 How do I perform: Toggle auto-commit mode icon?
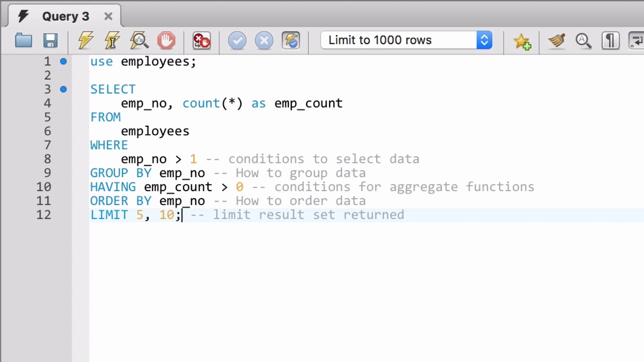pos(291,40)
